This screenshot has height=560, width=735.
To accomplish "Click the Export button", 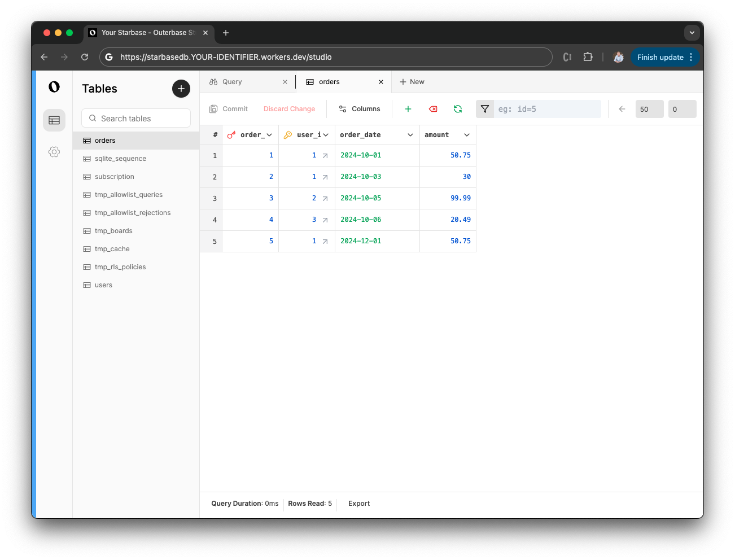I will [x=359, y=504].
